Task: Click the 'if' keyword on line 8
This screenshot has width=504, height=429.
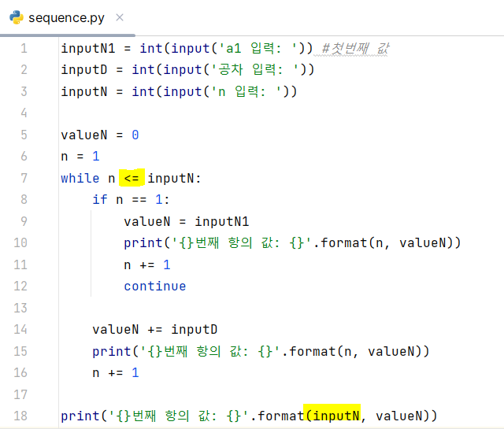Action: (x=100, y=200)
